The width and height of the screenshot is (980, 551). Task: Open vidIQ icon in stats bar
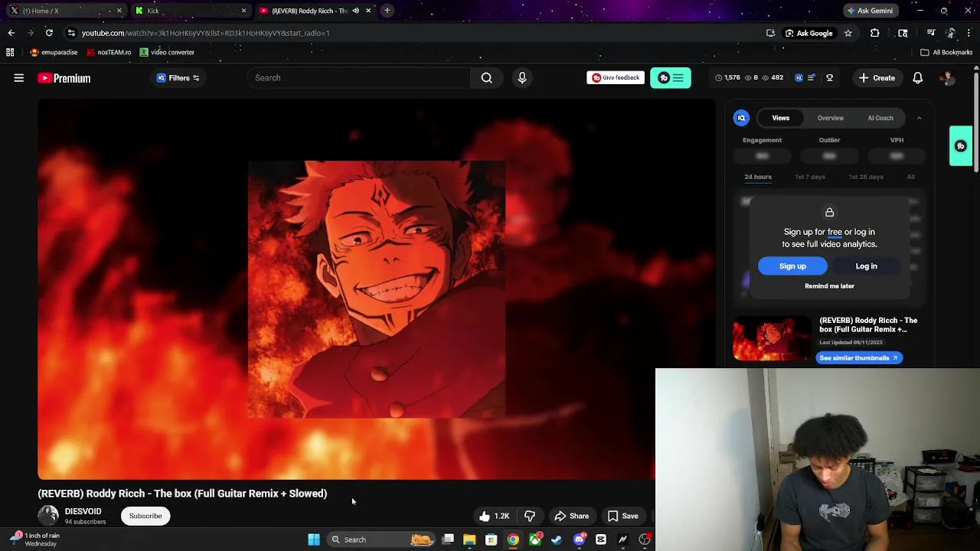pos(799,78)
